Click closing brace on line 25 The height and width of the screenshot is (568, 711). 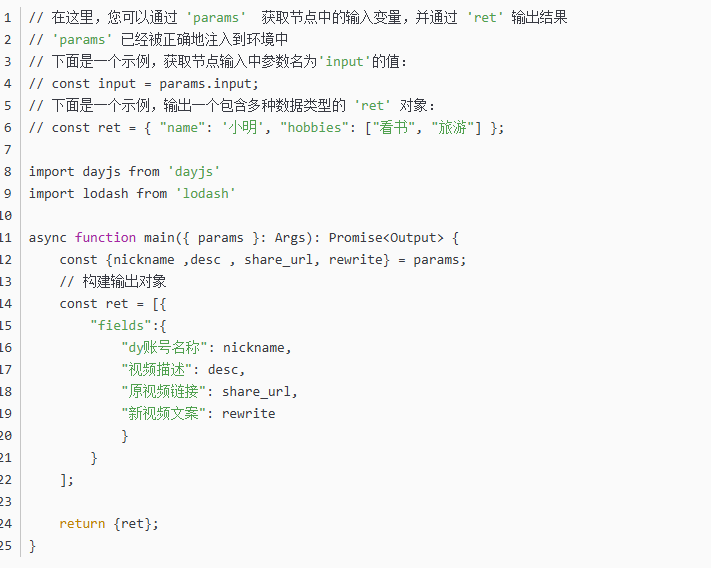click(33, 545)
